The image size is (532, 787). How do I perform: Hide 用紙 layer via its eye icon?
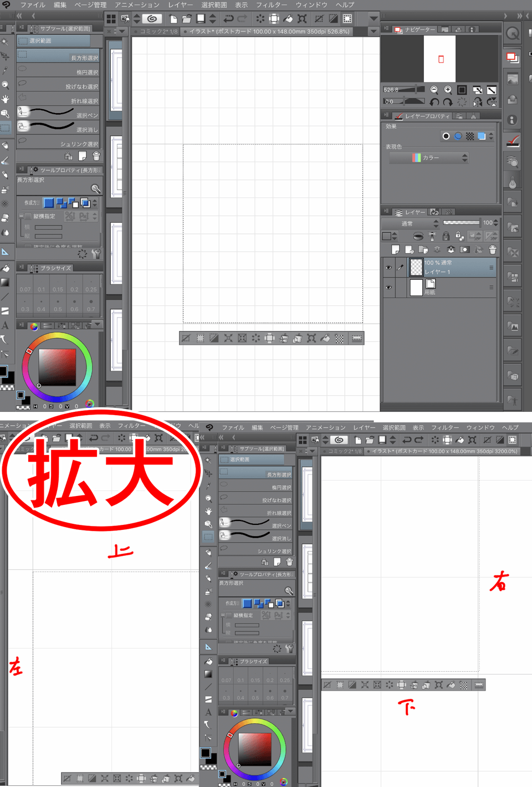(388, 288)
